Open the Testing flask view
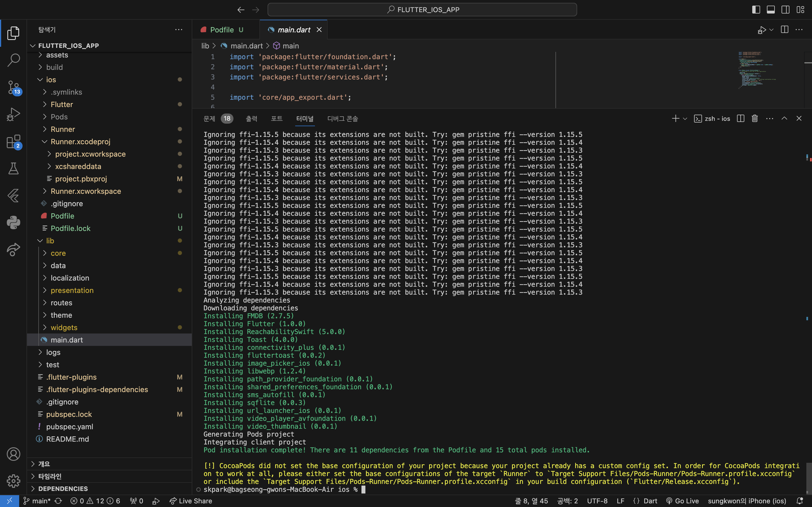The width and height of the screenshot is (812, 507). (x=14, y=168)
